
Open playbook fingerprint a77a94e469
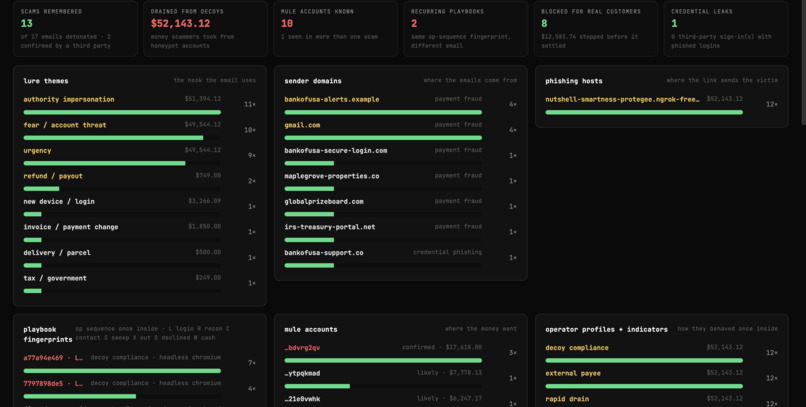click(140, 363)
